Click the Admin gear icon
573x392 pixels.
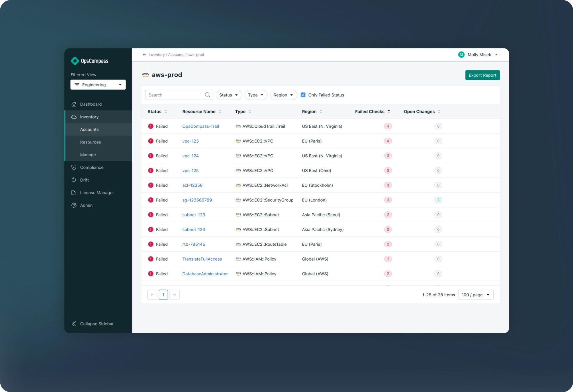tap(74, 205)
